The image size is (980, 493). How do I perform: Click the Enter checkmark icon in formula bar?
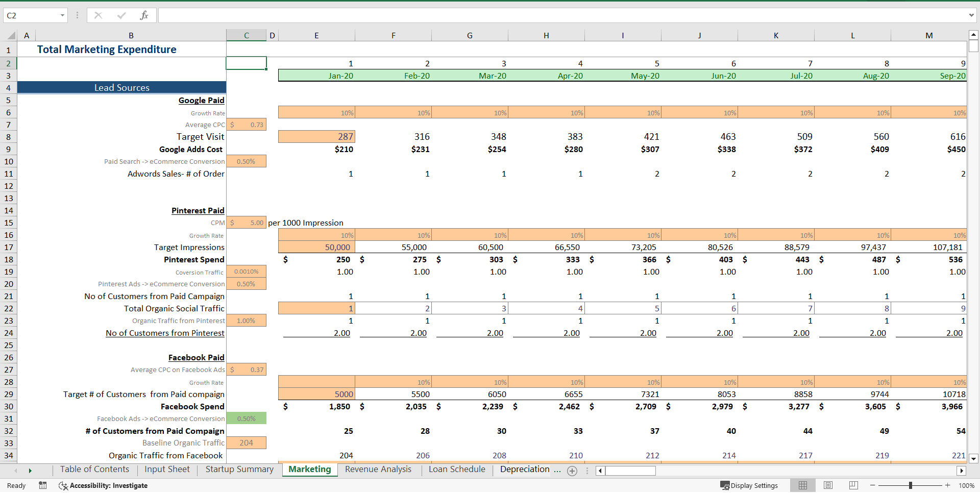click(x=121, y=15)
